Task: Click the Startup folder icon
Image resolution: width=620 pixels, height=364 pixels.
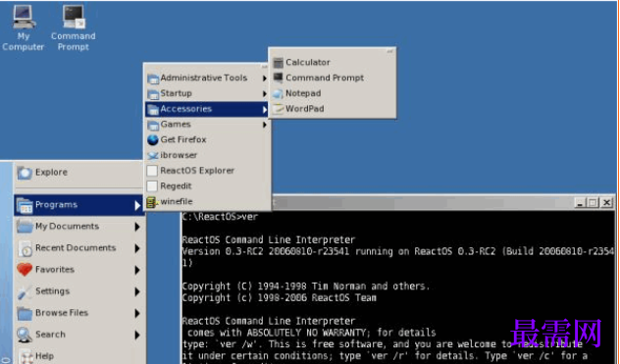Action: click(153, 94)
